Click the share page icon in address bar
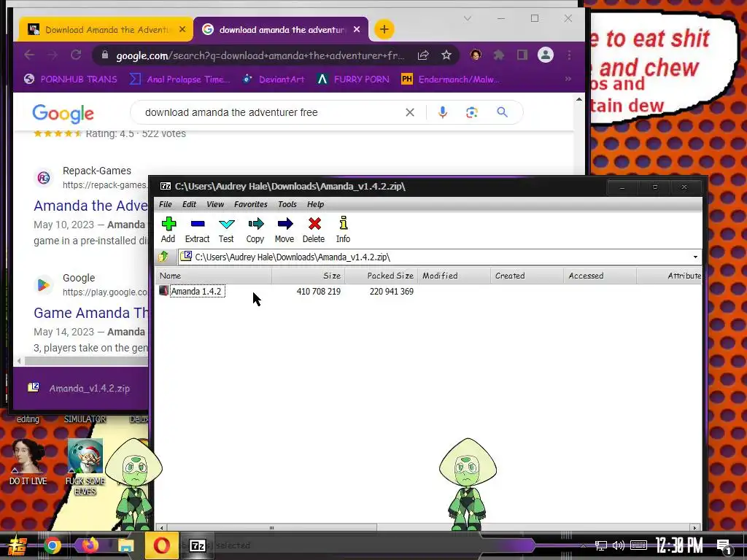 coord(423,55)
